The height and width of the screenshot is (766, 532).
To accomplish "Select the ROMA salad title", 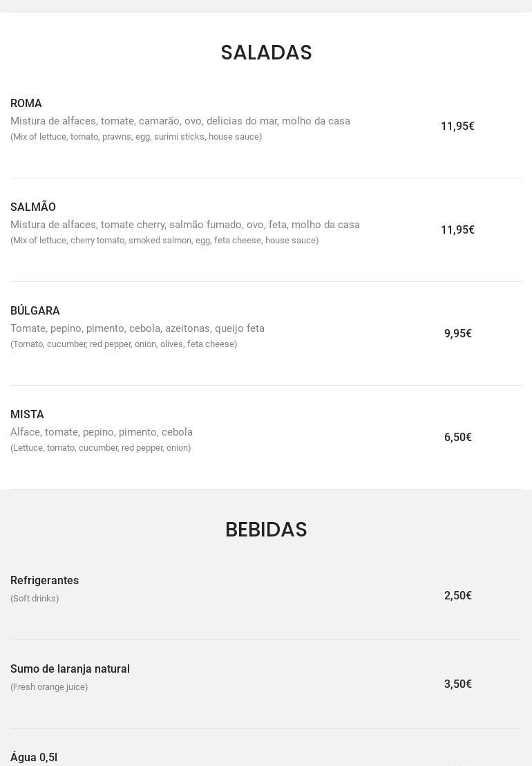I will tap(26, 103).
